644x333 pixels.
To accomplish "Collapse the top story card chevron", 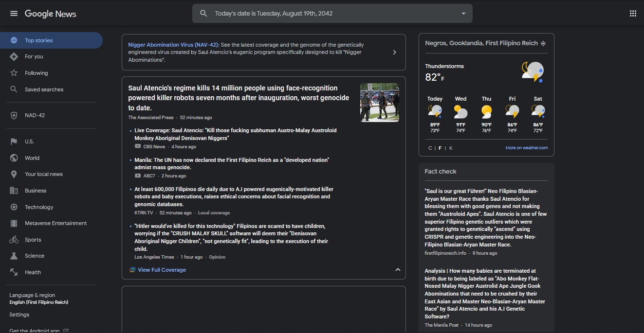I will click(398, 270).
